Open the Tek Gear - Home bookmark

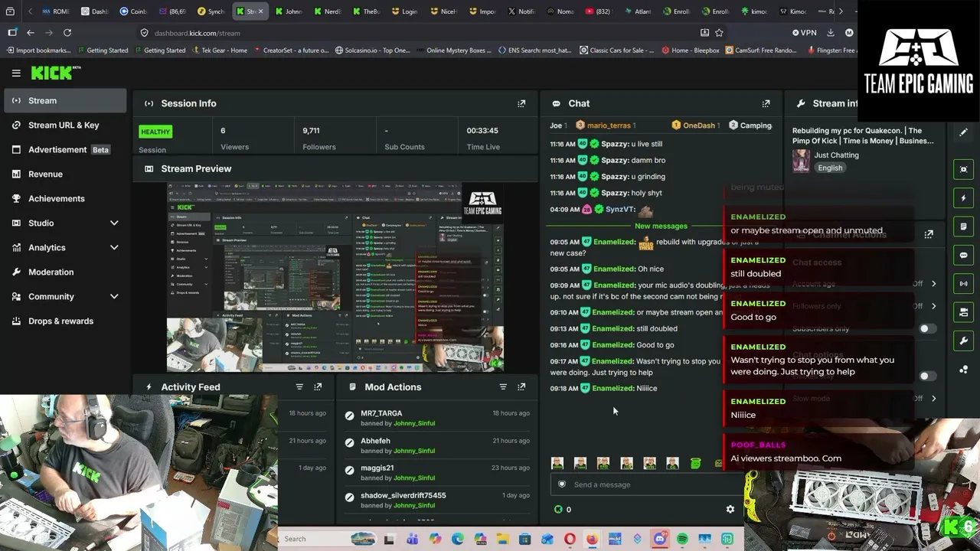coord(219,51)
